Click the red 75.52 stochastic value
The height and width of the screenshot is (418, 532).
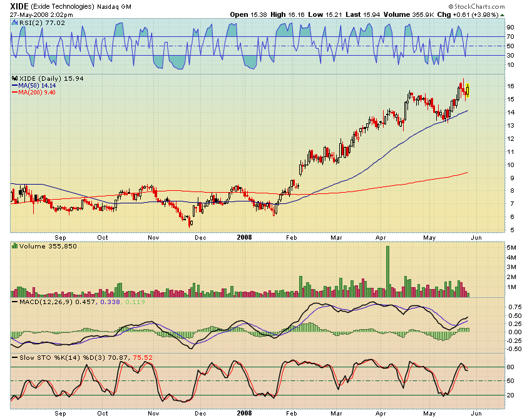[x=143, y=357]
